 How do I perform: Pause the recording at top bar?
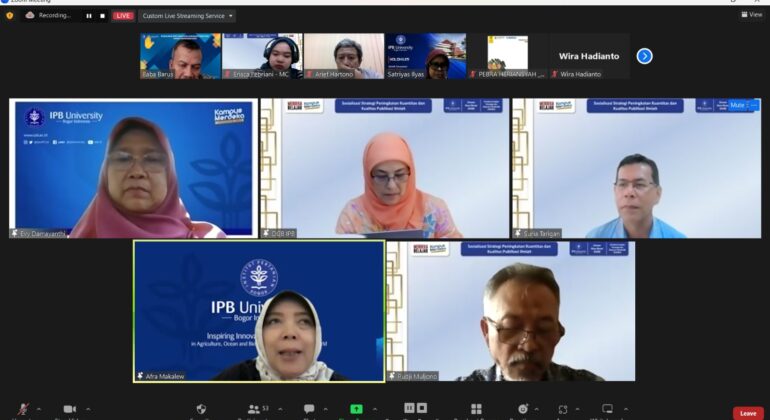(x=88, y=16)
